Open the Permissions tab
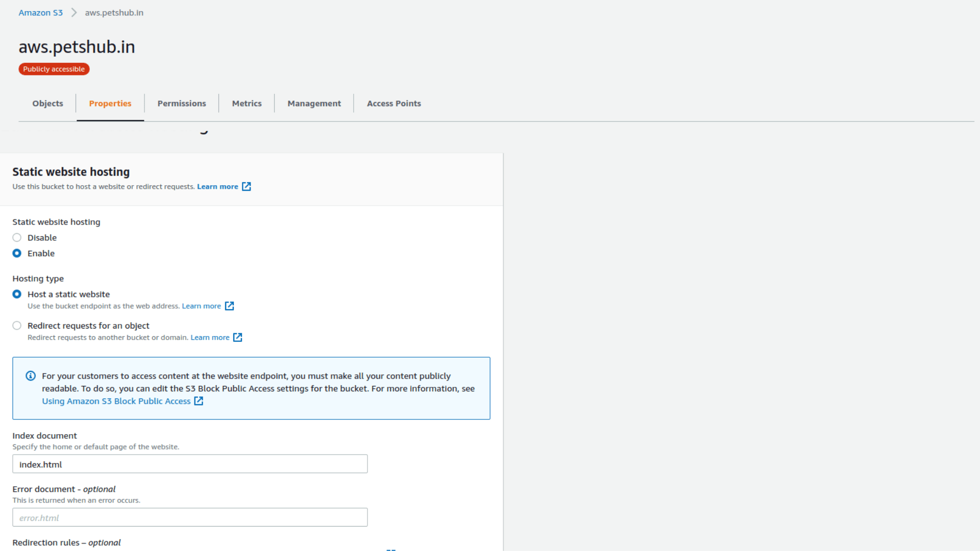Image resolution: width=980 pixels, height=551 pixels. click(x=182, y=104)
